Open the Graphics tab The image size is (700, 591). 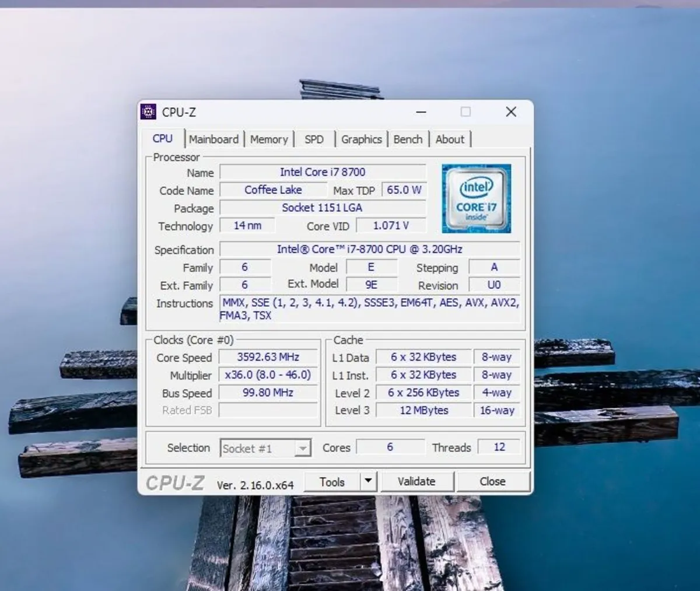point(361,139)
